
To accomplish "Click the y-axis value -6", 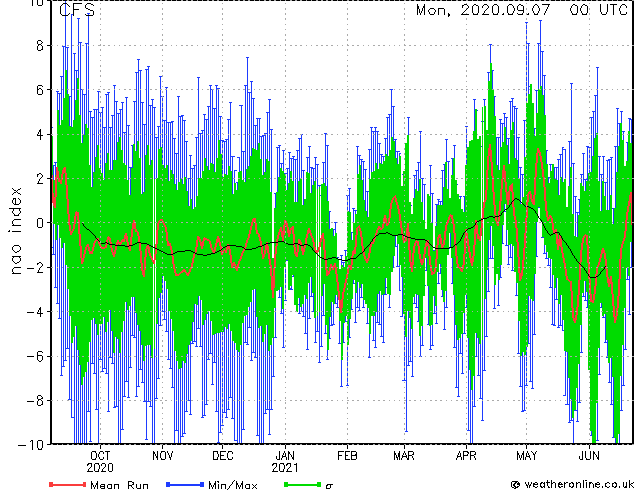I will tap(35, 356).
